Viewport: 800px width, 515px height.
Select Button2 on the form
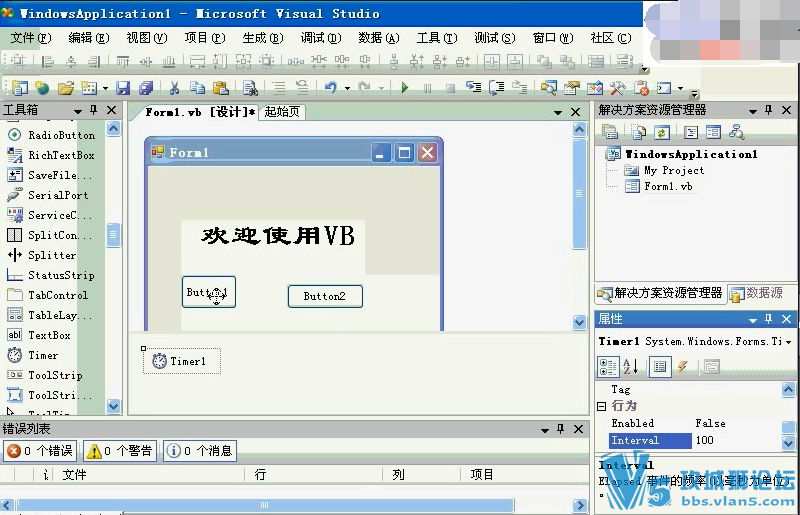(x=325, y=296)
